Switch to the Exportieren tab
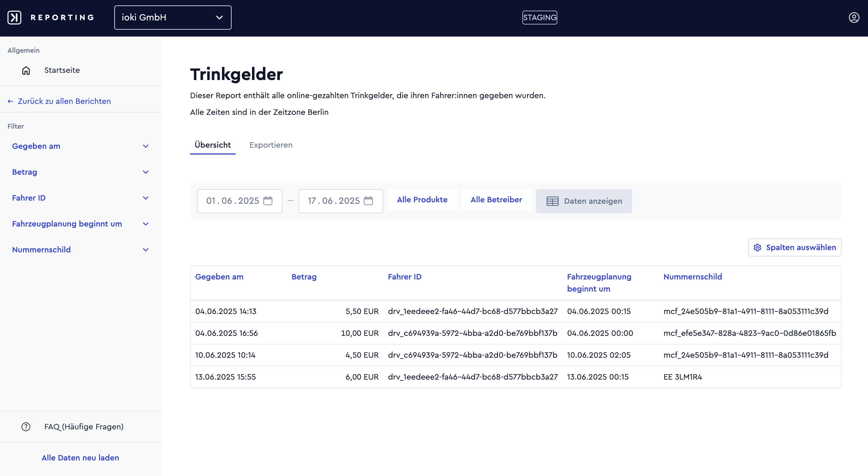 coord(271,145)
